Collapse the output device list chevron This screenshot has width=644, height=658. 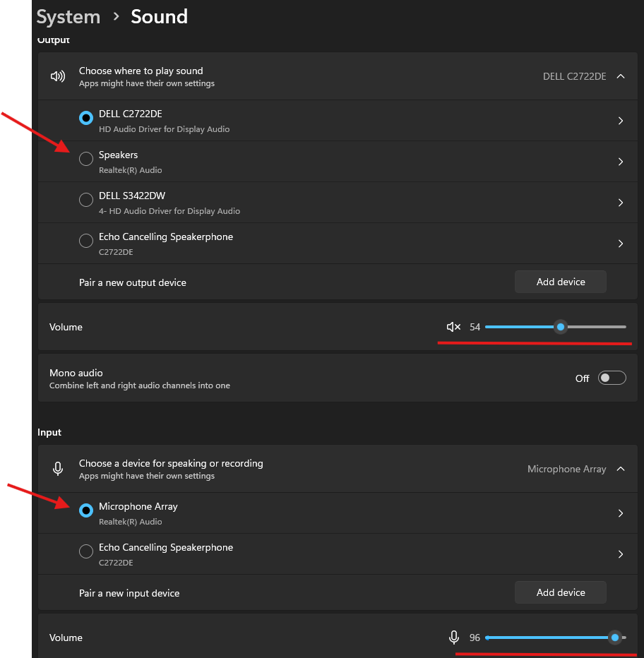[620, 76]
